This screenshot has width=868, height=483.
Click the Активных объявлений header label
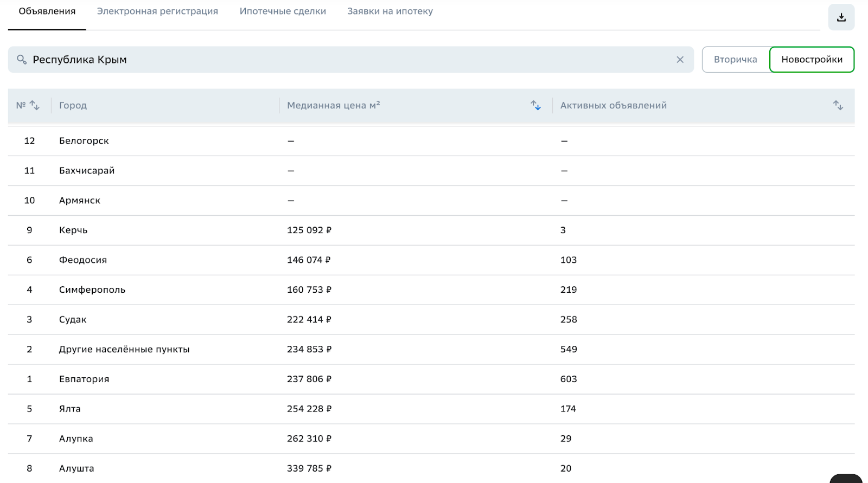coord(614,105)
